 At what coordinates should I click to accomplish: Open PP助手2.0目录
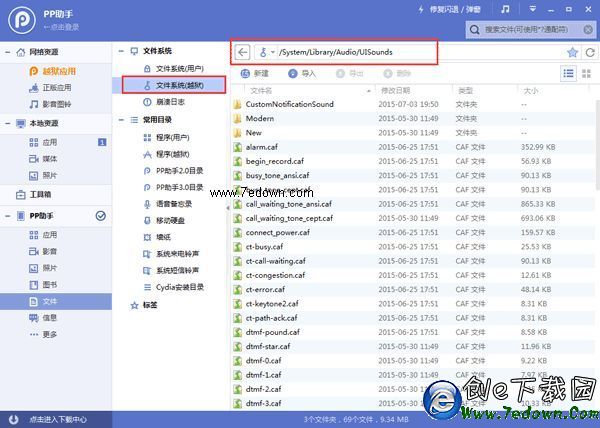(x=173, y=171)
